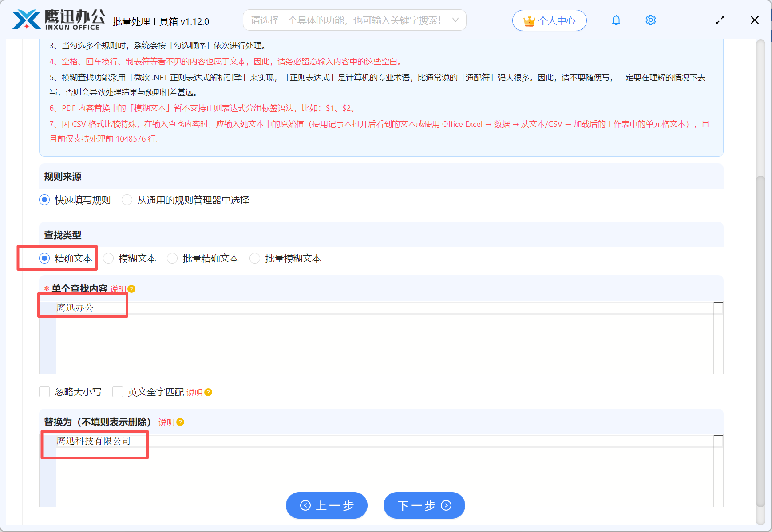The image size is (772, 532).
Task: Select 批量精确文本 search type
Action: 172,258
